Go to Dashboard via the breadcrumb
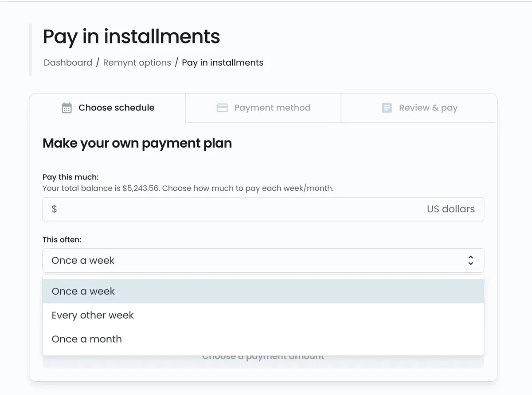 pos(68,63)
